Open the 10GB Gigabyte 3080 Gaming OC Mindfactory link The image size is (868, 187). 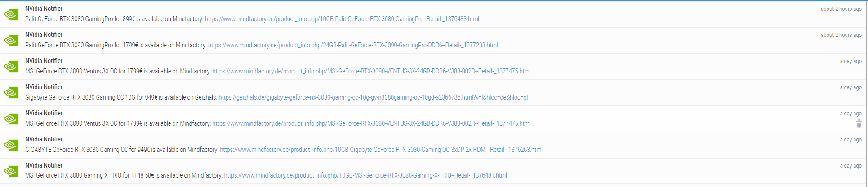pyautogui.click(x=381, y=150)
